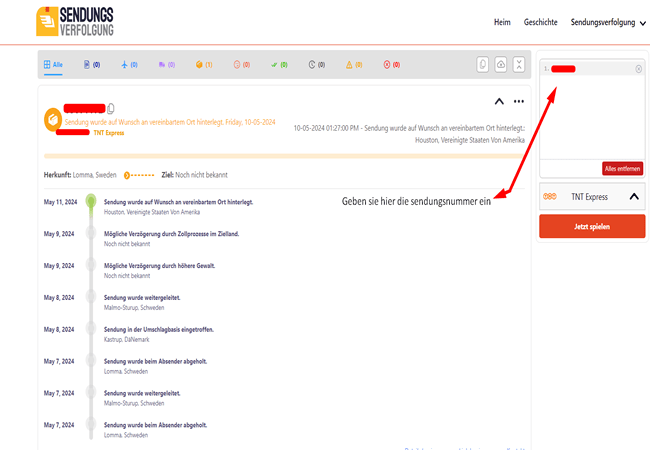Image resolution: width=650 pixels, height=450 pixels.
Task: Filter by clock expired status
Action: [x=317, y=65]
